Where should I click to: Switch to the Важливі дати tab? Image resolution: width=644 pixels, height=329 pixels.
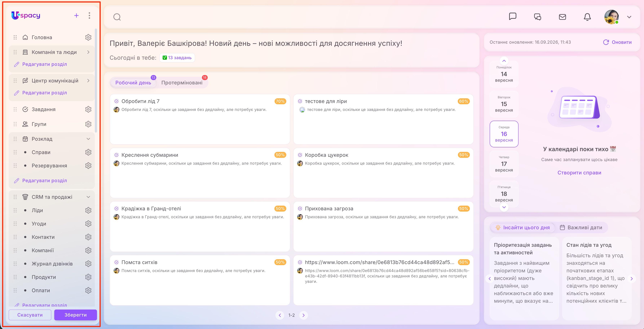(x=581, y=227)
